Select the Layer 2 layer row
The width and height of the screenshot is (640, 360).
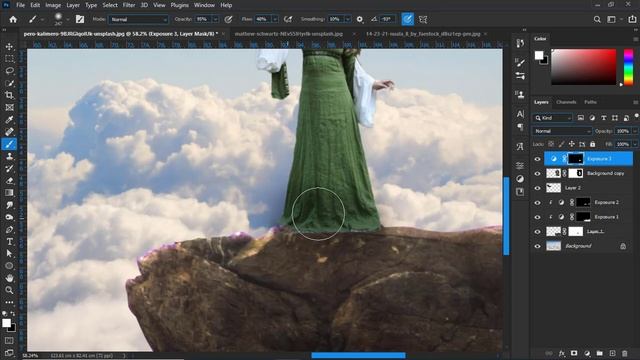point(588,188)
